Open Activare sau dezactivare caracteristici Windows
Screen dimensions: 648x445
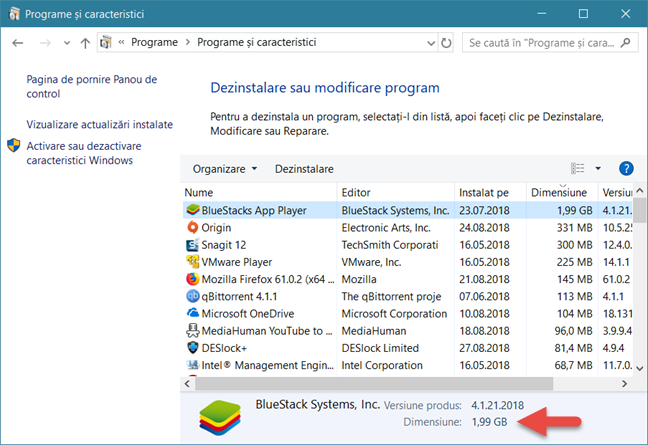84,153
